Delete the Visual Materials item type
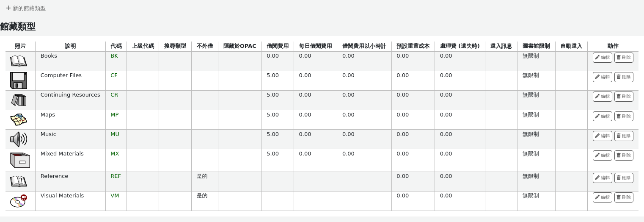Image resolution: width=644 pixels, height=222 pixels. coord(624,197)
